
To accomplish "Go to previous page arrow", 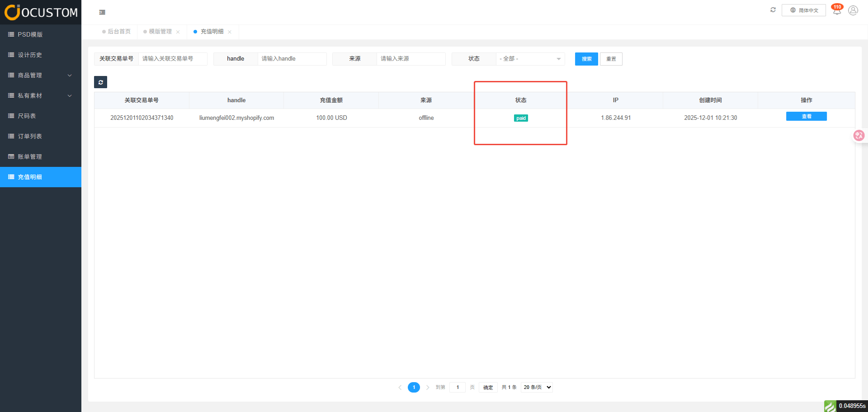I will point(400,388).
